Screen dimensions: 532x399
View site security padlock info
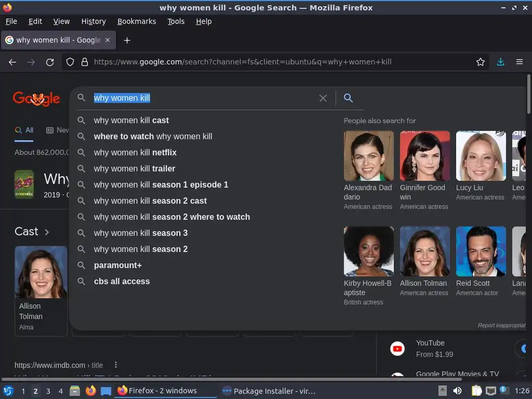click(85, 62)
